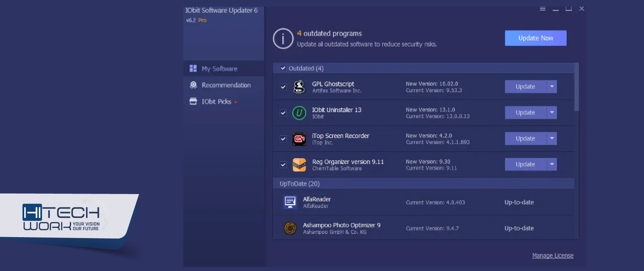Click the software list vertical scrollbar

tap(577, 87)
